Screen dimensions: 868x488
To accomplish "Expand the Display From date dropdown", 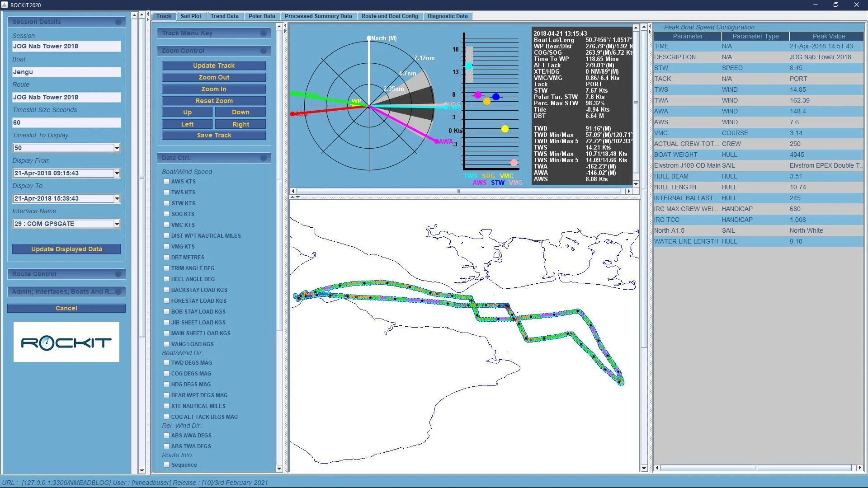I will point(117,173).
